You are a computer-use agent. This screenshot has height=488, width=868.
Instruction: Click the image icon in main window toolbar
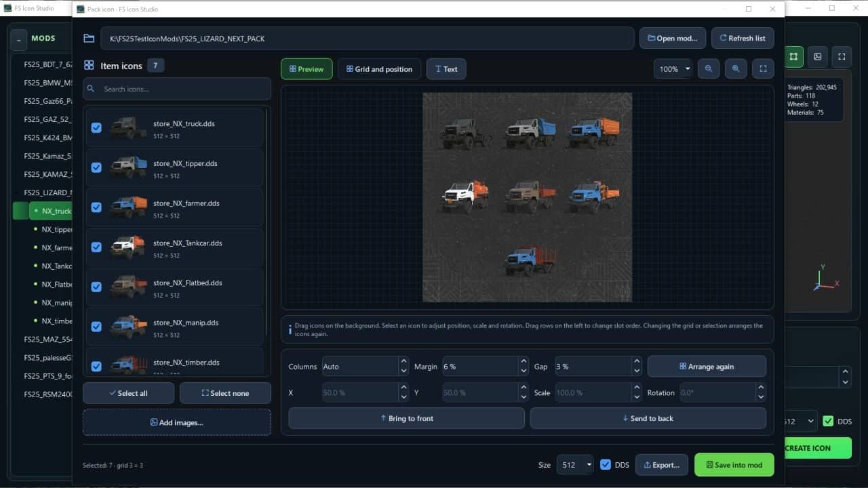818,57
